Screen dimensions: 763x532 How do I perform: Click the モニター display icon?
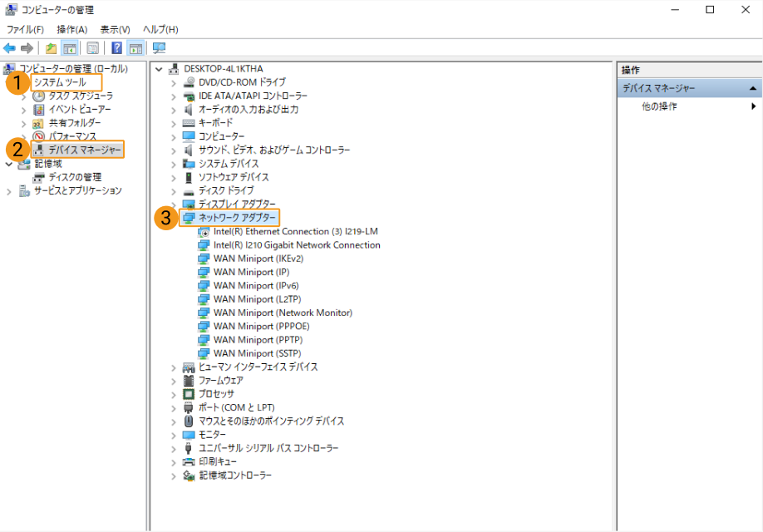click(x=189, y=435)
